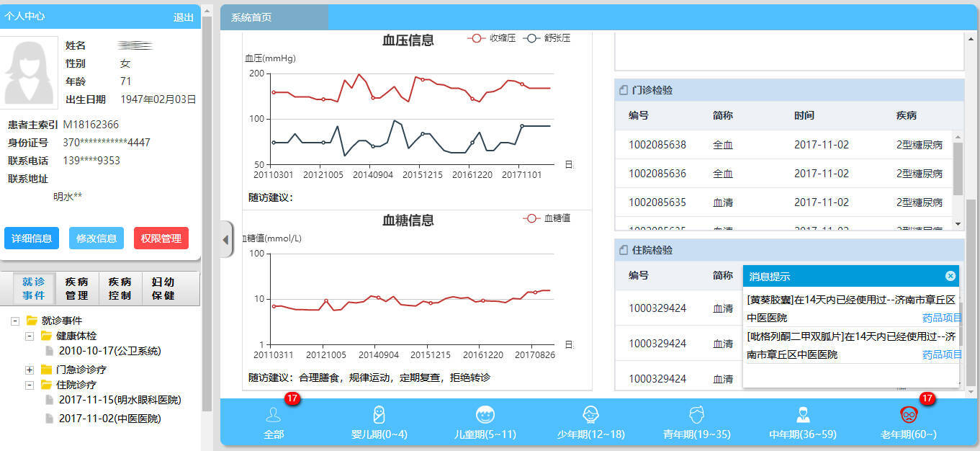
Task: Open 药品项目 link for 吡格列酮二甲双胍片 message
Action: pyautogui.click(x=942, y=354)
